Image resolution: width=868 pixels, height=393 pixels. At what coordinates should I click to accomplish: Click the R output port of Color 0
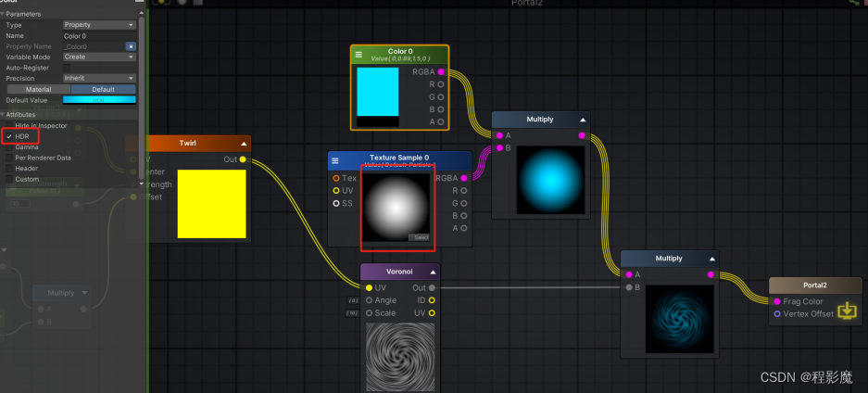click(x=441, y=84)
